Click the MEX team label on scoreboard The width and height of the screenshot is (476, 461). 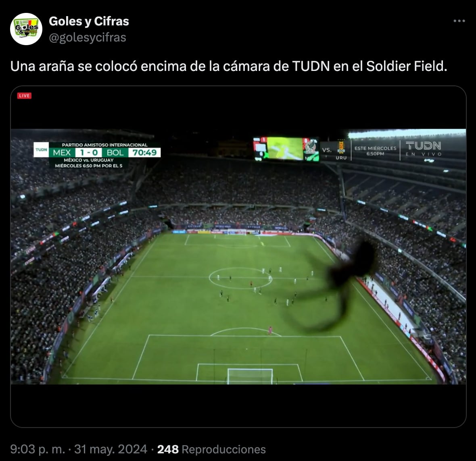62,153
